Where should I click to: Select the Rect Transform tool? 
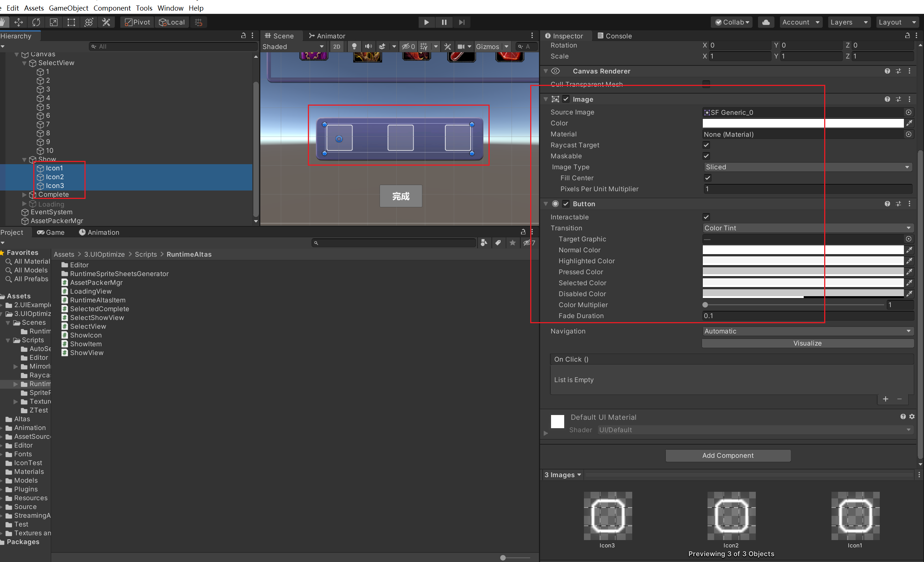[71, 22]
